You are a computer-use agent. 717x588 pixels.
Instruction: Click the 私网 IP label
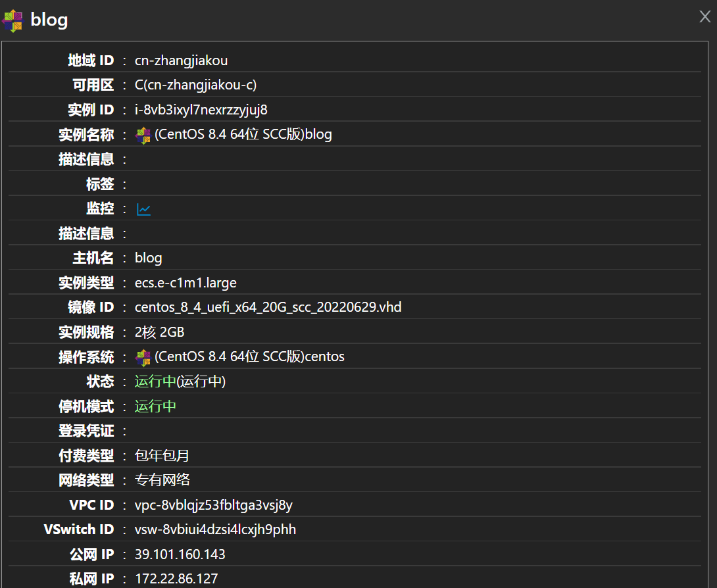[91, 579]
